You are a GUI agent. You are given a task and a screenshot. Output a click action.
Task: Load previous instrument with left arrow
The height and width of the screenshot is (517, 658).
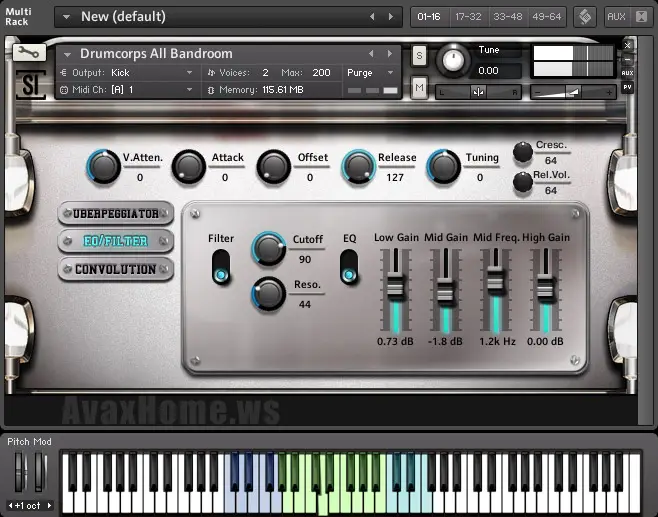(x=371, y=54)
